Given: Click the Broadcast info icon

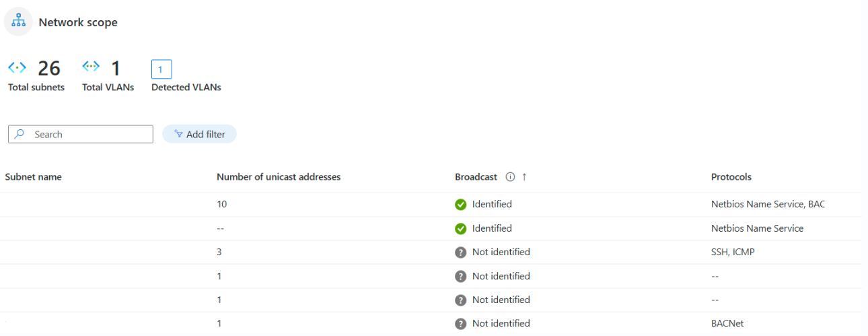Looking at the screenshot, I should [510, 177].
